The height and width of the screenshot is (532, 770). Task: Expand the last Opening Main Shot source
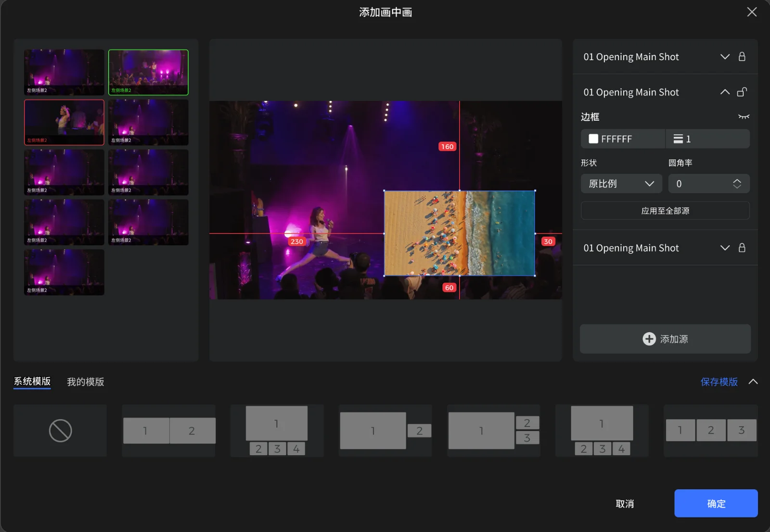pyautogui.click(x=725, y=248)
